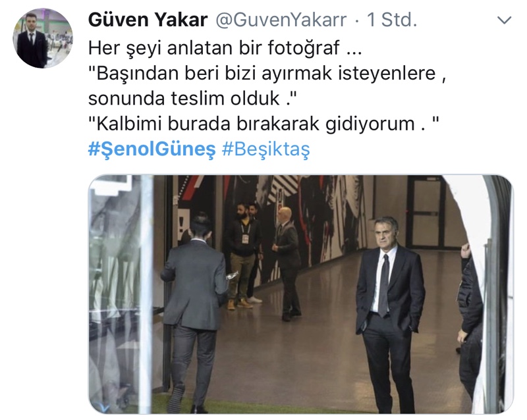Open the tweet options chevron menu
Viewport: 527px width, 420px height.
[504, 20]
